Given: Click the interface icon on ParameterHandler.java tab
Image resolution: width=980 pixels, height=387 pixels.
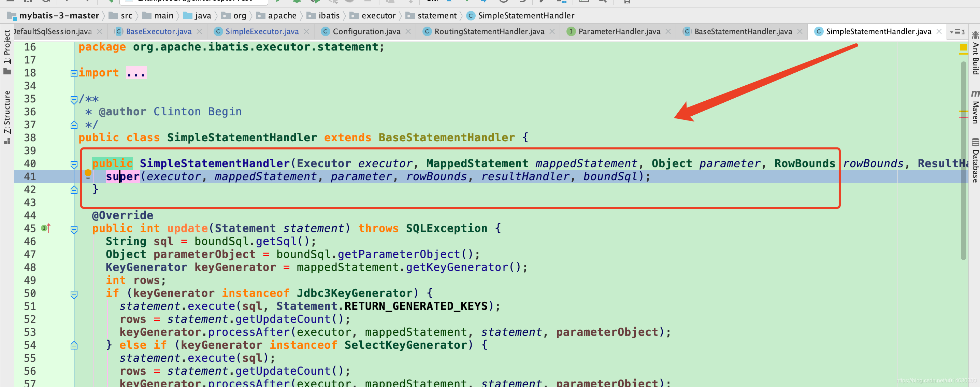Looking at the screenshot, I should click(571, 32).
